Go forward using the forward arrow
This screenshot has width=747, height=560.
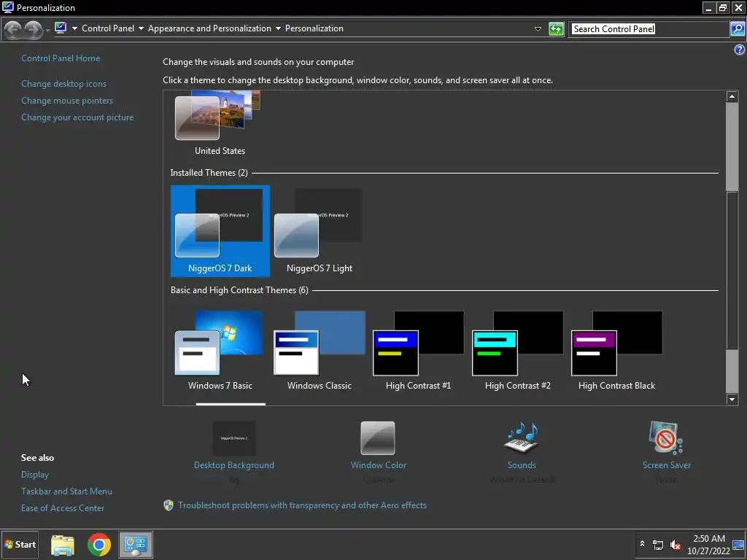point(33,29)
